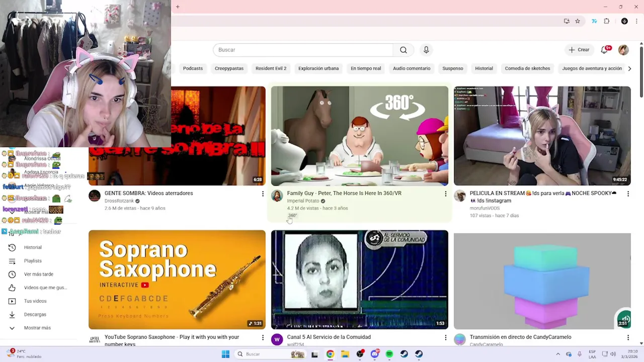Open new browser tab with plus icon
The image size is (644, 362).
(x=178, y=7)
